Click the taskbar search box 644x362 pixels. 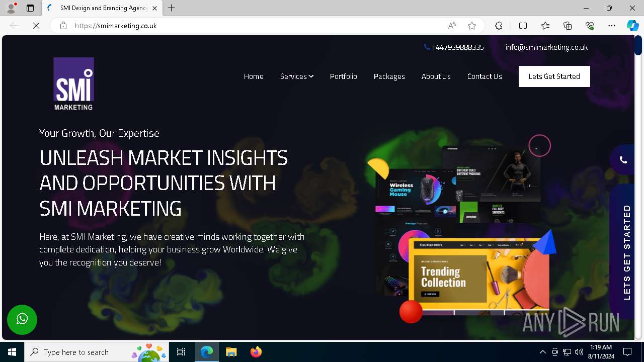point(97,352)
